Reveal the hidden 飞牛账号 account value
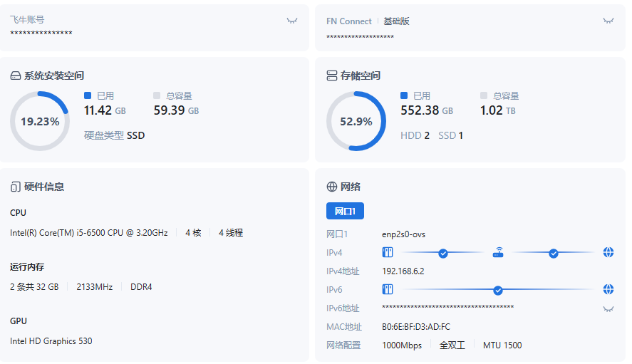 coord(292,21)
